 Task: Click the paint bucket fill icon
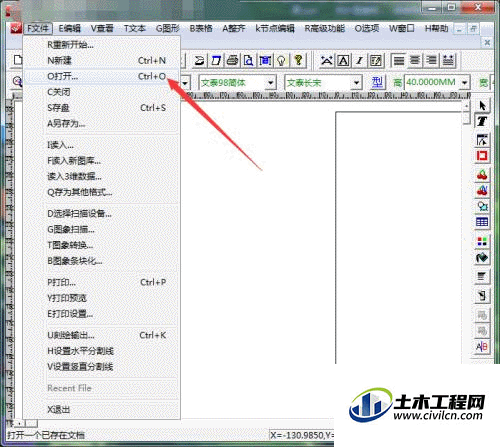[x=482, y=257]
